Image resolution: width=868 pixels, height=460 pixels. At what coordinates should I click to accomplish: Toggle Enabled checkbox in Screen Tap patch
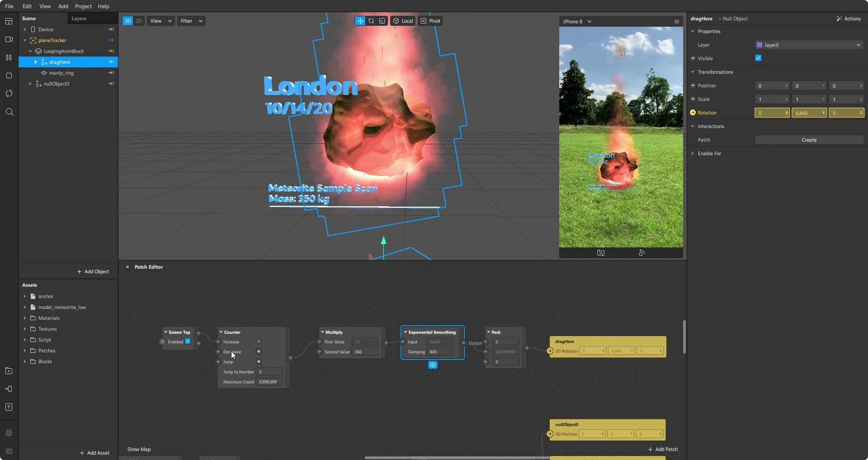[x=188, y=341]
